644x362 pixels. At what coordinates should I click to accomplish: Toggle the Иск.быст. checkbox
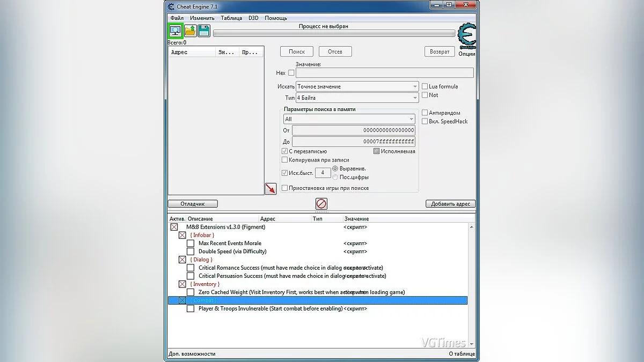tap(284, 173)
